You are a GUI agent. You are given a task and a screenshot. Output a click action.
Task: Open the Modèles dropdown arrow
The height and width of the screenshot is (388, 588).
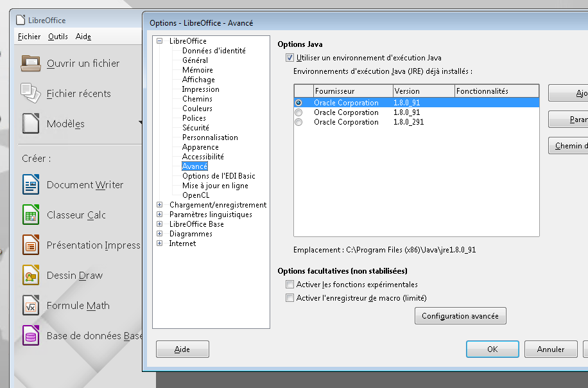coord(140,122)
